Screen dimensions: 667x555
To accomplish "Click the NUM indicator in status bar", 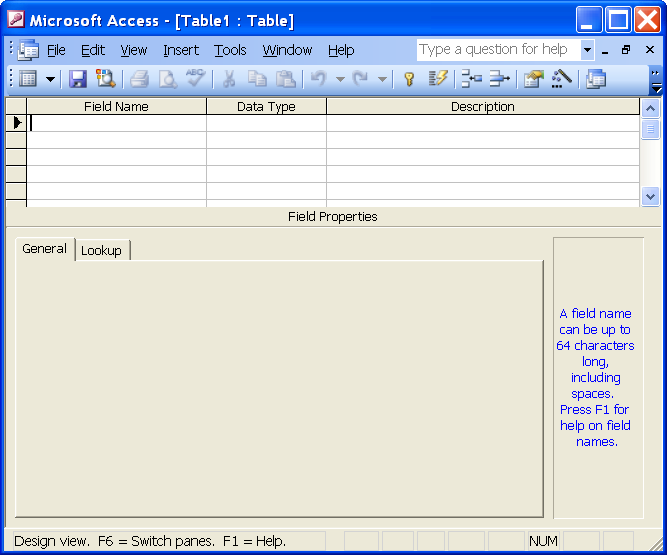I will (543, 541).
